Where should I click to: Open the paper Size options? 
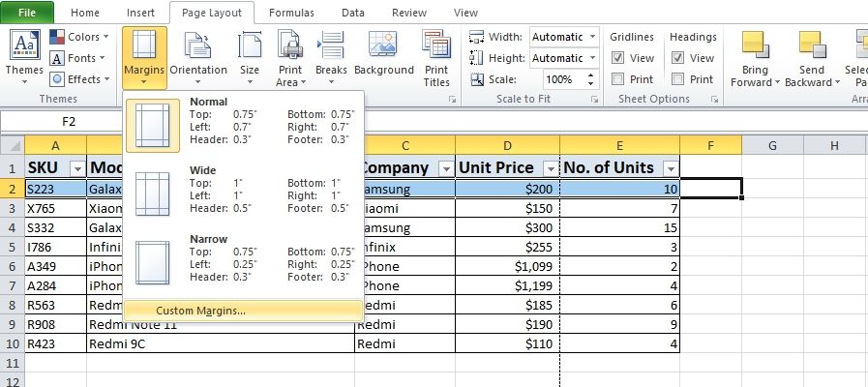250,58
